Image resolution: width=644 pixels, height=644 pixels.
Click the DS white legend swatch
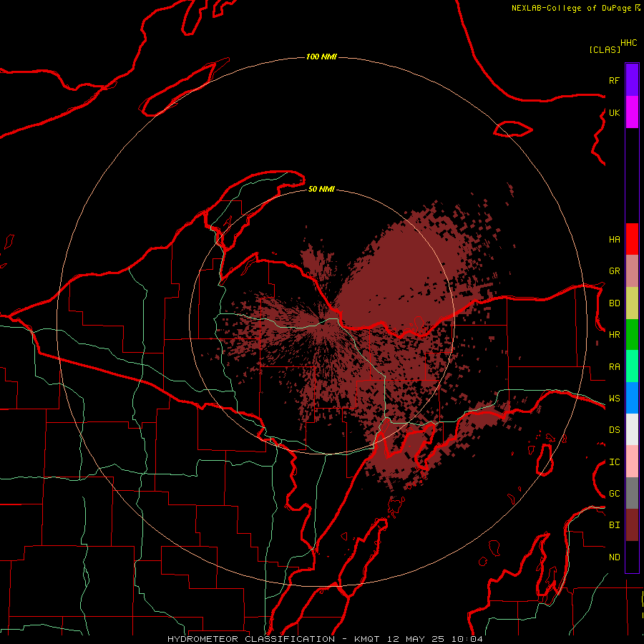[632, 429]
